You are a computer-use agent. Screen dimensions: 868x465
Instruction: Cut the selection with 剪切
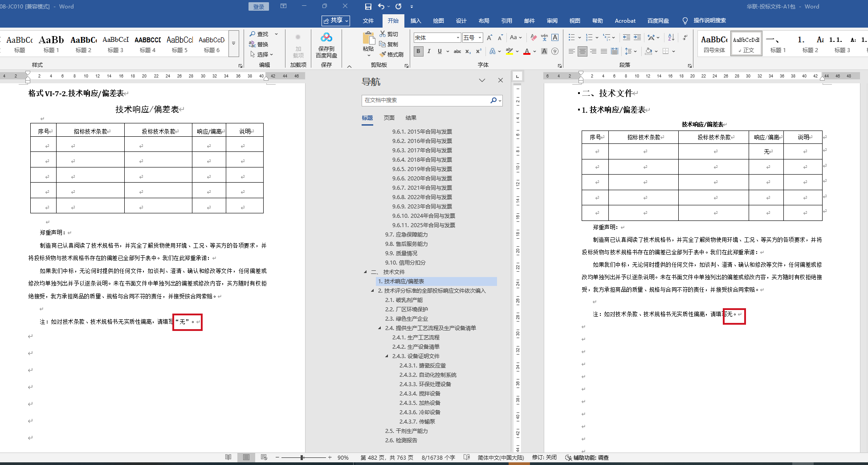[389, 34]
